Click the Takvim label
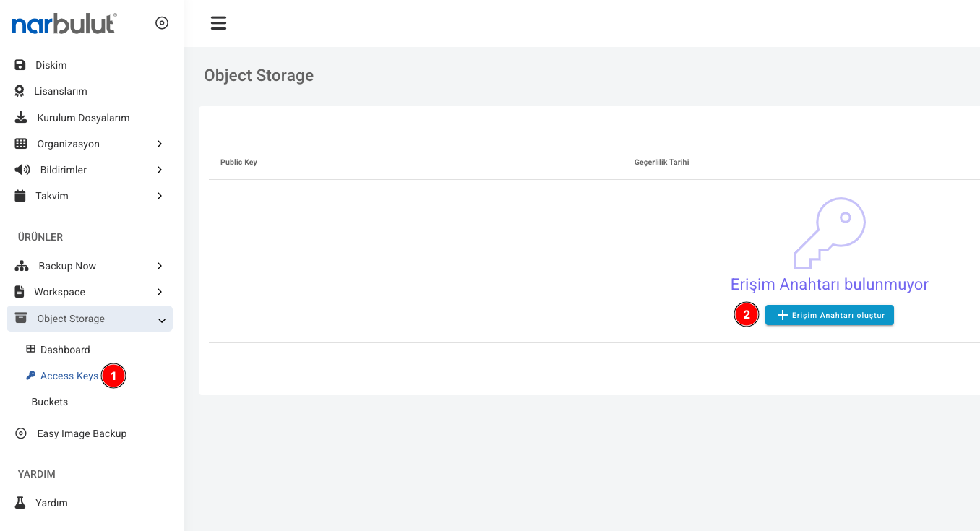Image resolution: width=980 pixels, height=531 pixels. click(x=52, y=196)
